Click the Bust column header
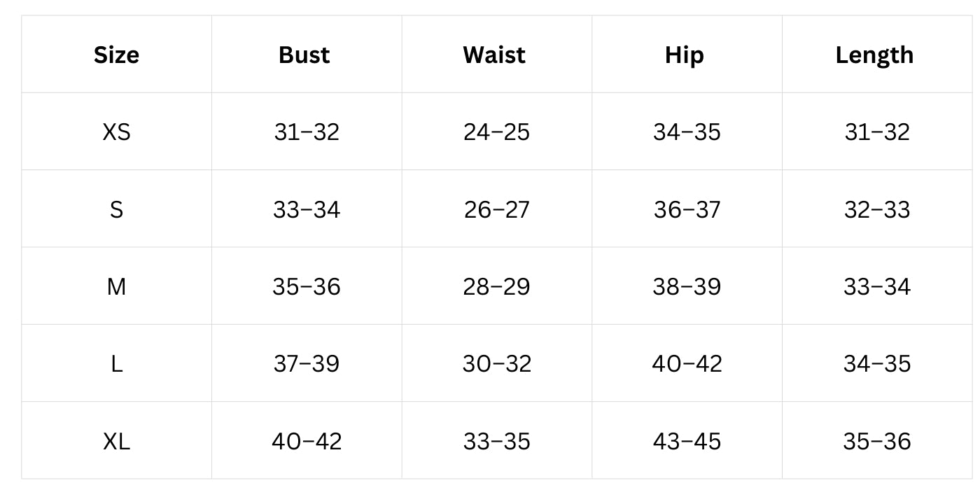The image size is (980, 490). (x=304, y=55)
